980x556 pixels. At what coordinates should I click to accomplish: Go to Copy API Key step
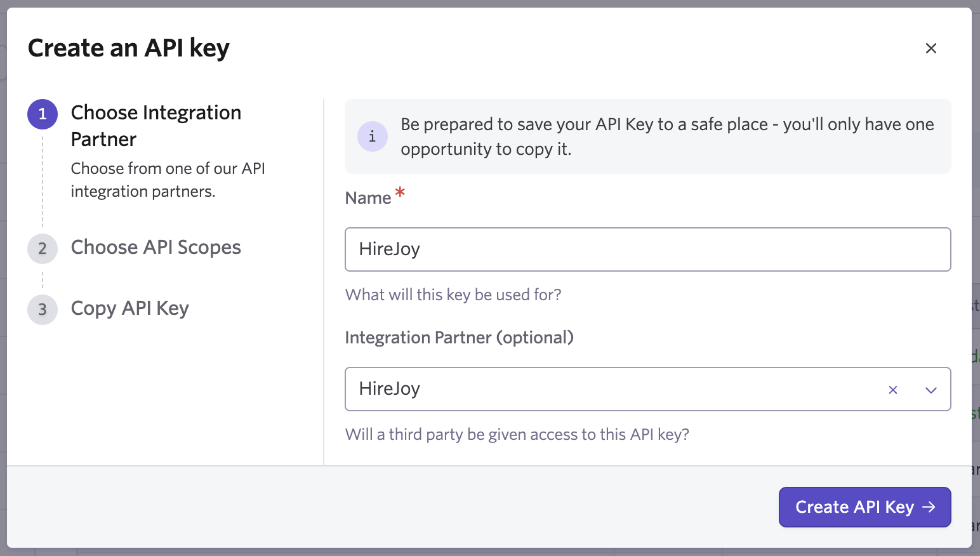[129, 308]
